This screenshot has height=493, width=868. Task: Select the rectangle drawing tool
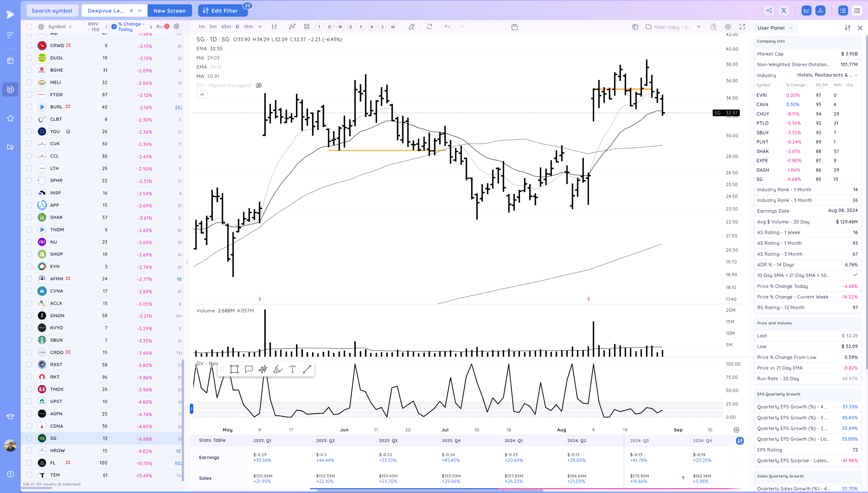point(234,369)
